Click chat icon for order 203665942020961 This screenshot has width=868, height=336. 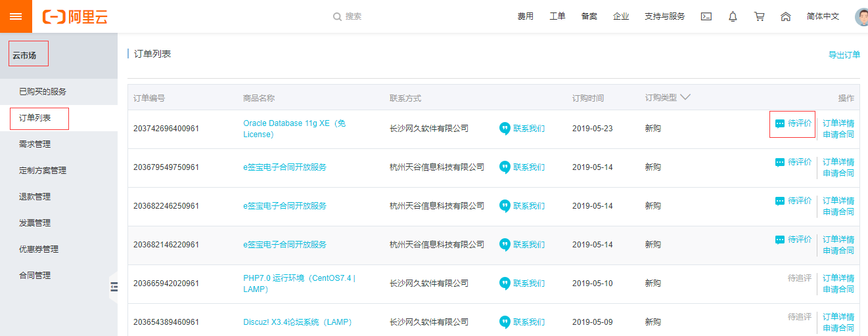[505, 283]
